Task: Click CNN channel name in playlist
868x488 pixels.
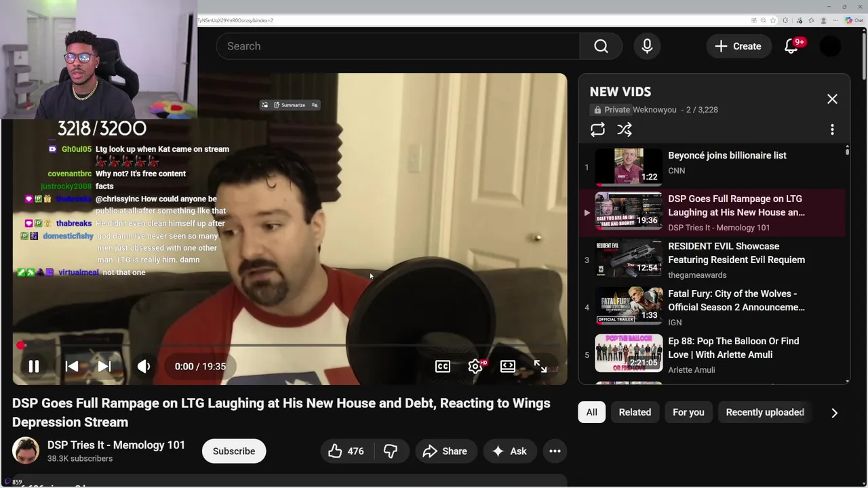Action: point(676,171)
